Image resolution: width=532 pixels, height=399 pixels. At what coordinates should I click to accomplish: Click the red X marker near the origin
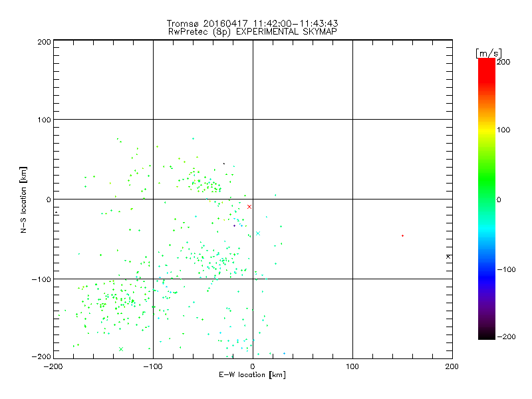click(x=249, y=207)
